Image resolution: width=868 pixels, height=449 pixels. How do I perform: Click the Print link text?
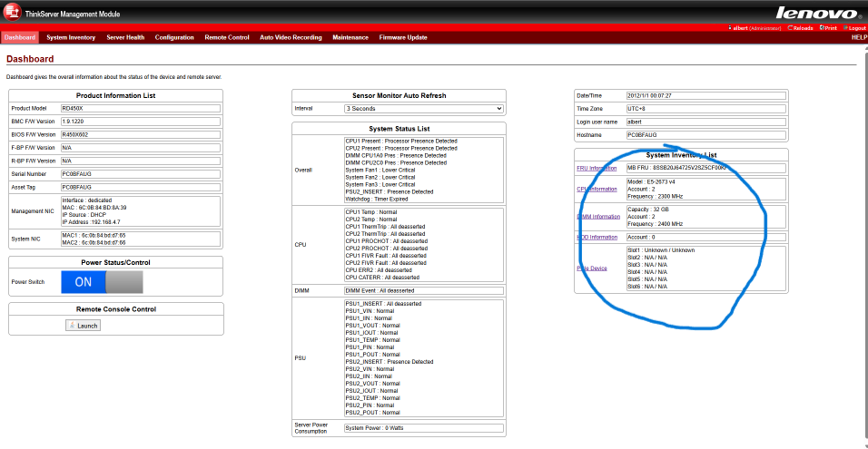coord(831,28)
